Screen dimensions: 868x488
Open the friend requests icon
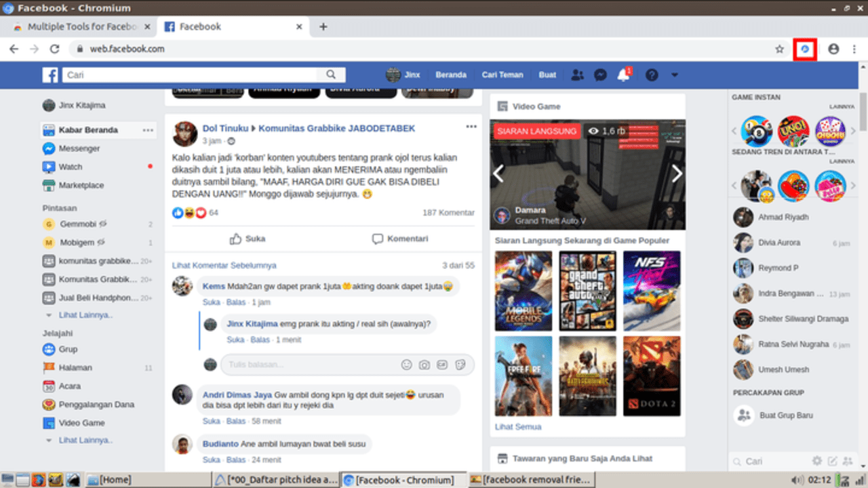click(577, 75)
